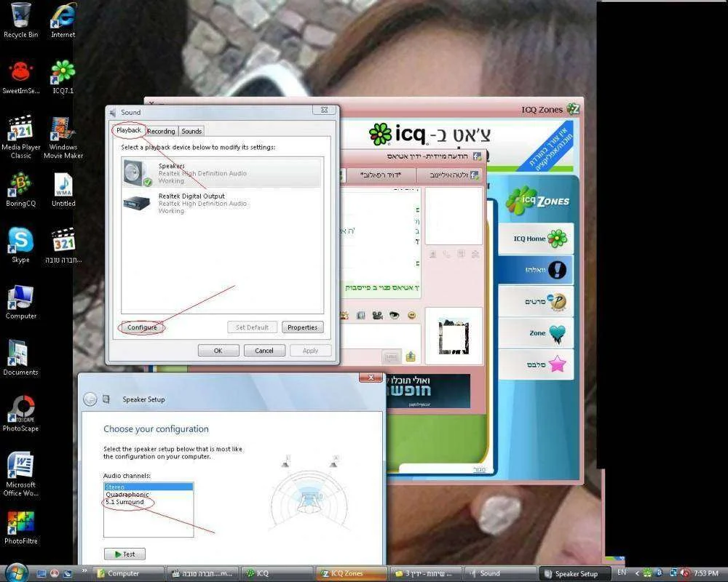Open the Internet Explorer desktop icon
Viewport: 728px width, 582px height.
pos(63,20)
